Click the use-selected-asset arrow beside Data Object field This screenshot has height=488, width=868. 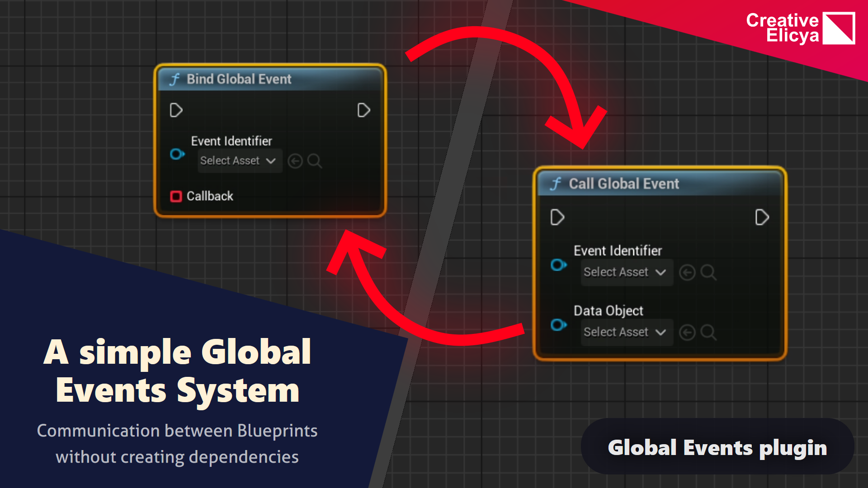pyautogui.click(x=687, y=333)
